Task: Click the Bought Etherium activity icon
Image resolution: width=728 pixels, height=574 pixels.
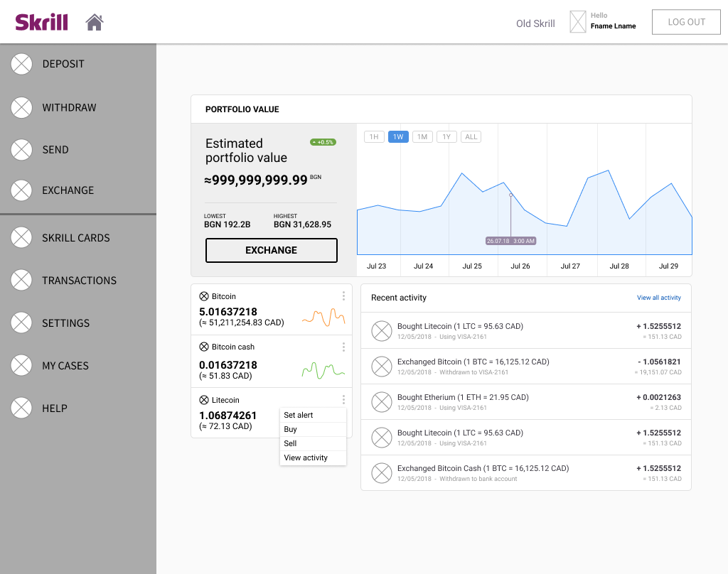Action: pos(382,402)
